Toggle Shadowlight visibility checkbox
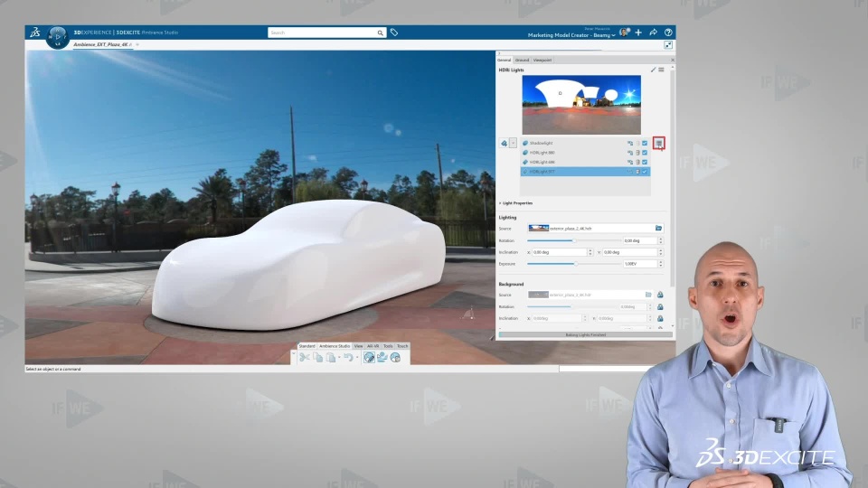The image size is (868, 488). tap(645, 144)
